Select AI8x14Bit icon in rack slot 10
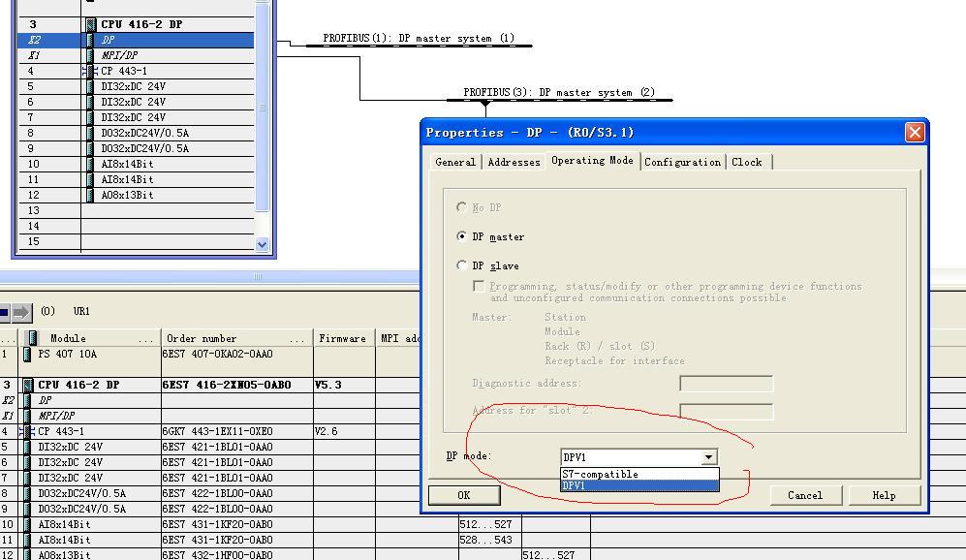 point(90,164)
